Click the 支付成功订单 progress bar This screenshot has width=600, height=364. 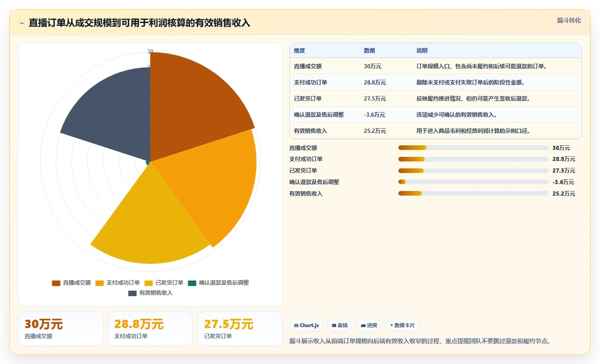[473, 159]
